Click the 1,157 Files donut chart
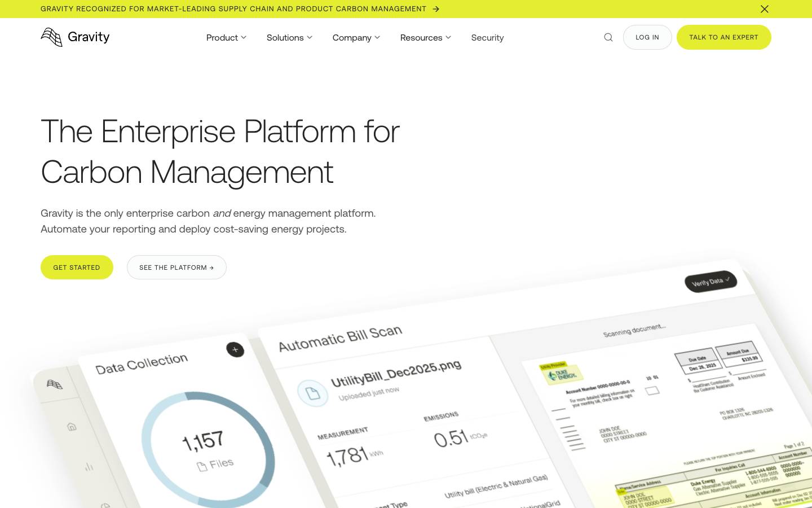This screenshot has width=812, height=508. [208, 450]
